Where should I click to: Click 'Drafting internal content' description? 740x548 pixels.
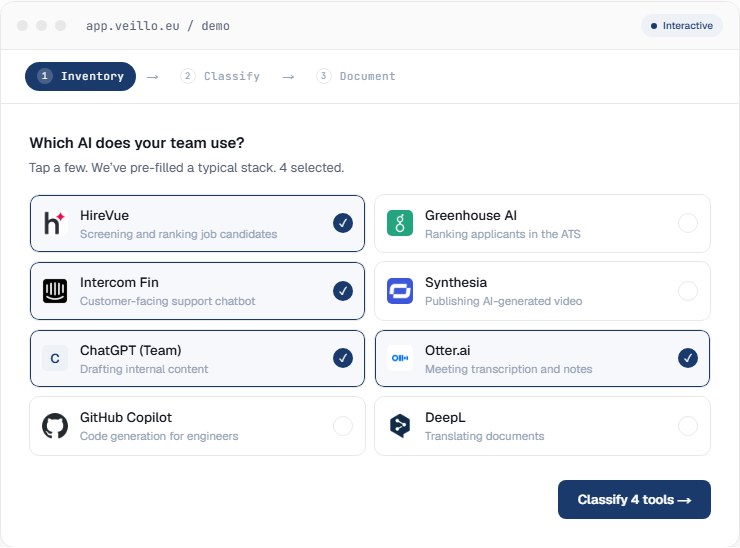144,369
